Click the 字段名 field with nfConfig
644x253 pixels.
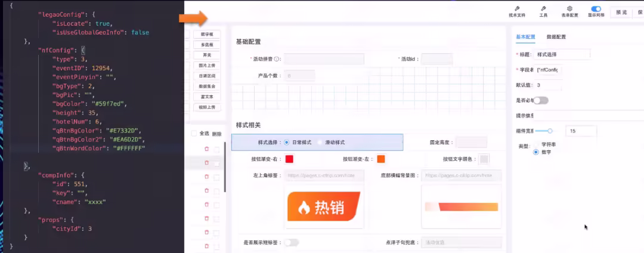tap(548, 70)
